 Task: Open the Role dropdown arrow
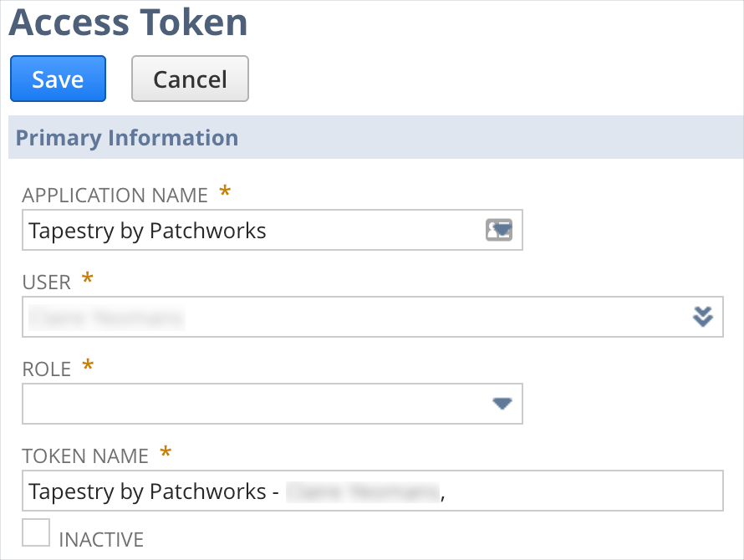[x=502, y=404]
